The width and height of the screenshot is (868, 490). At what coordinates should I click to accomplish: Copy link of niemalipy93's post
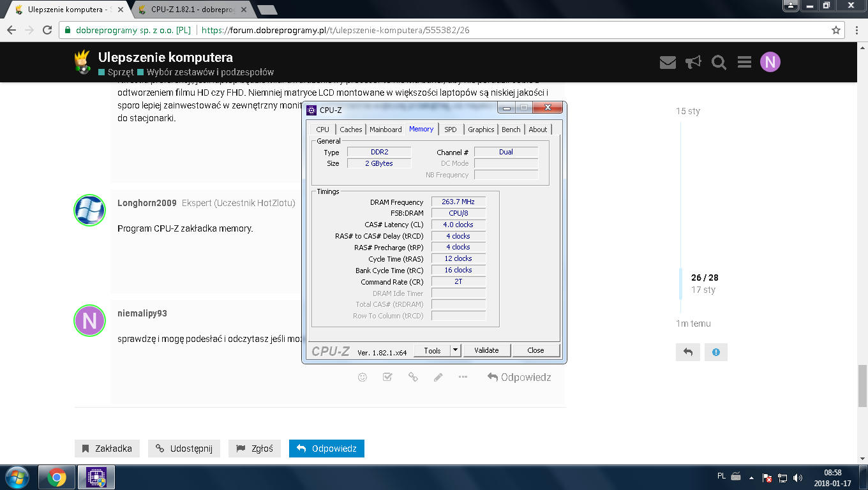[413, 377]
